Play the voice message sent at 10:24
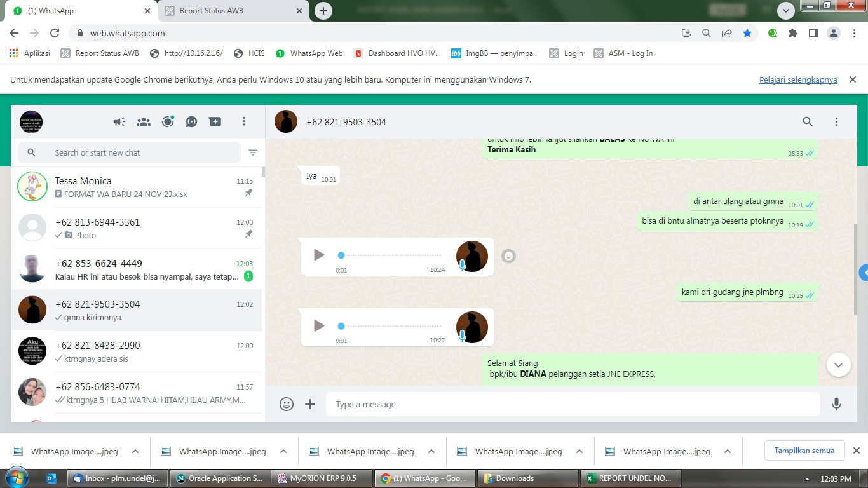This screenshot has width=868, height=488. (319, 255)
